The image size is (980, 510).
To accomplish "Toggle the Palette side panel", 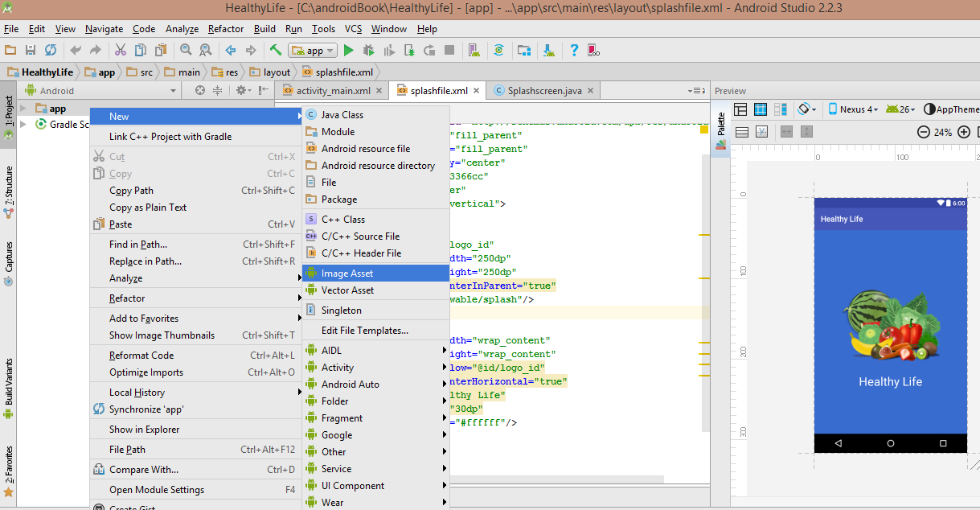I will point(721,126).
